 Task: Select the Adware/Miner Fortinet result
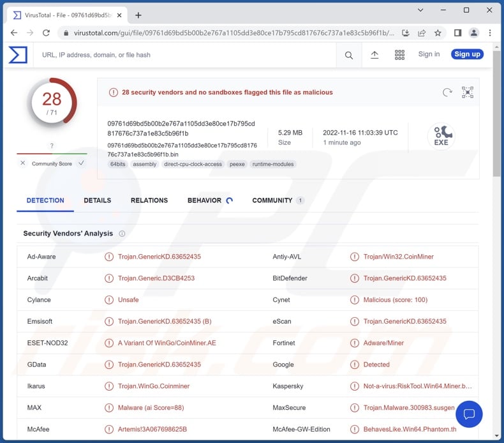click(x=383, y=343)
